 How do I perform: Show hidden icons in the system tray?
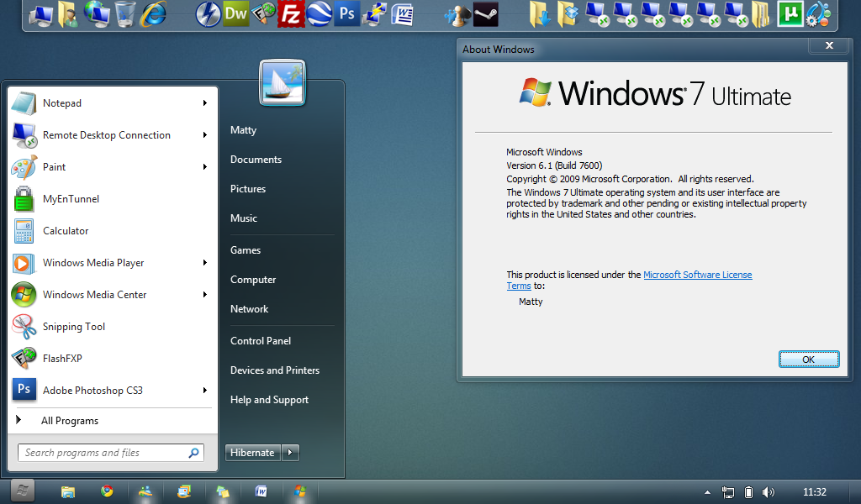click(707, 492)
